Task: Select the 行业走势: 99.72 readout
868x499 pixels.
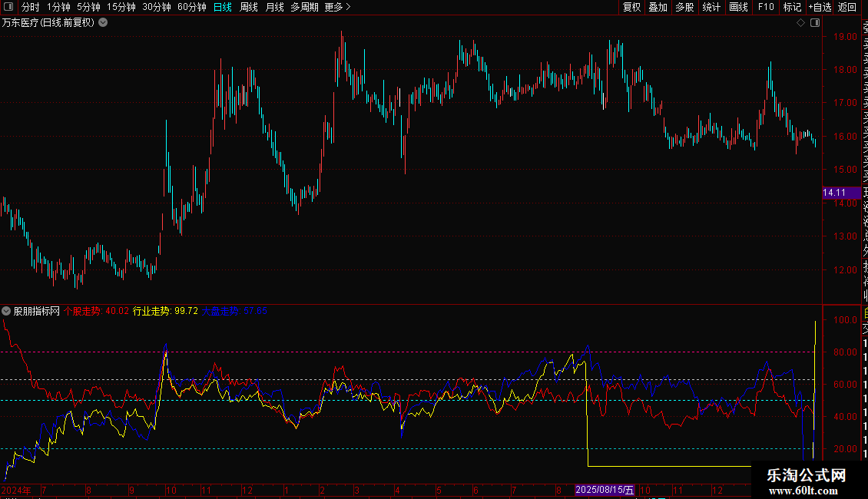Action: (x=165, y=311)
